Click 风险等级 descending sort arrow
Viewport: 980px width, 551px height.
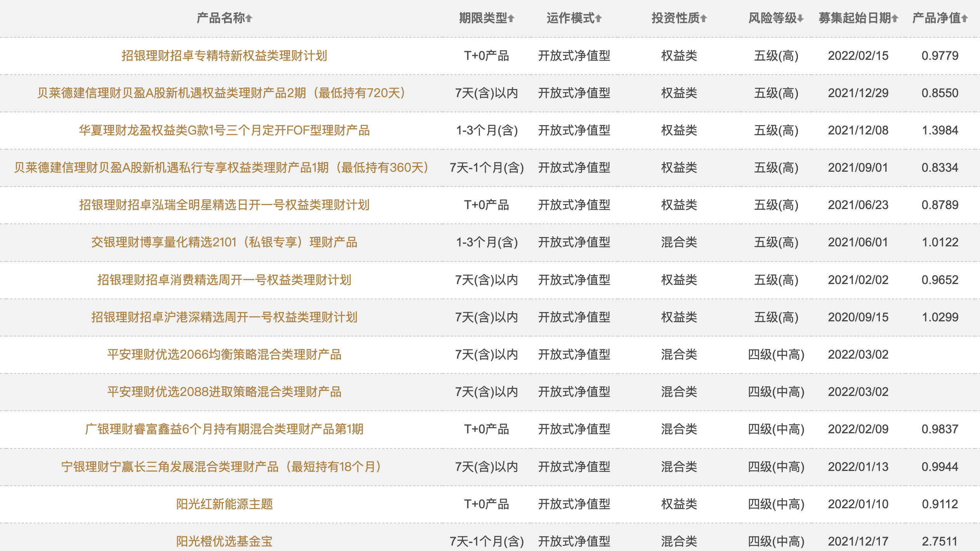click(801, 18)
